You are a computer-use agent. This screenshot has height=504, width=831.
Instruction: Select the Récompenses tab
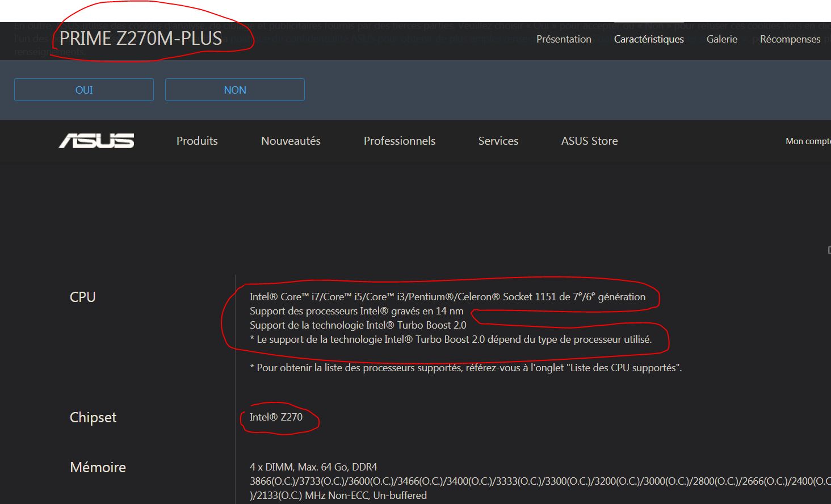coord(790,39)
